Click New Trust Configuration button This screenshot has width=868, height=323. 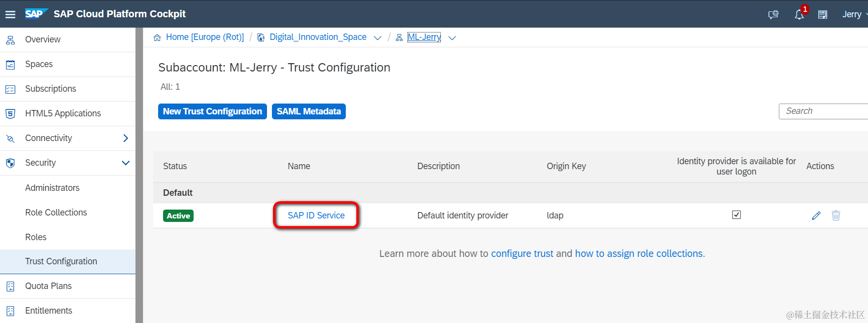pyautogui.click(x=212, y=111)
